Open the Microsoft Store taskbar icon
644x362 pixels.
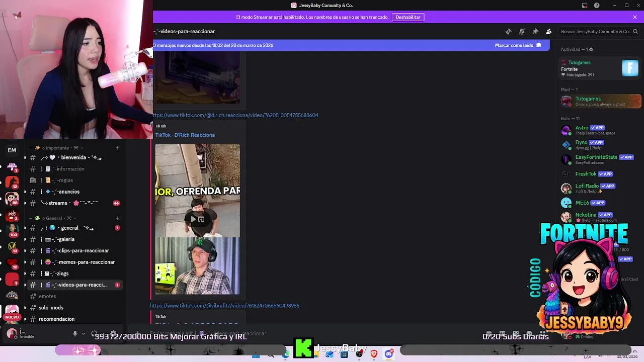tap(344, 354)
